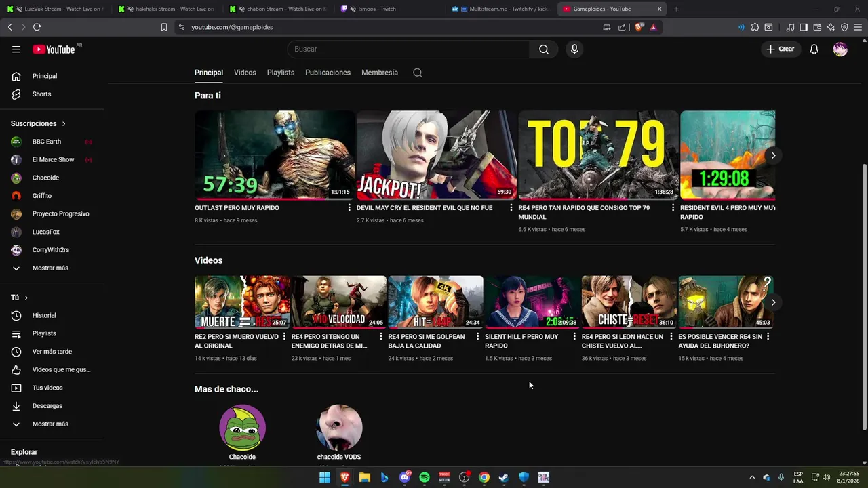Show more Videos with the next arrow
The width and height of the screenshot is (868, 488).
click(x=773, y=302)
